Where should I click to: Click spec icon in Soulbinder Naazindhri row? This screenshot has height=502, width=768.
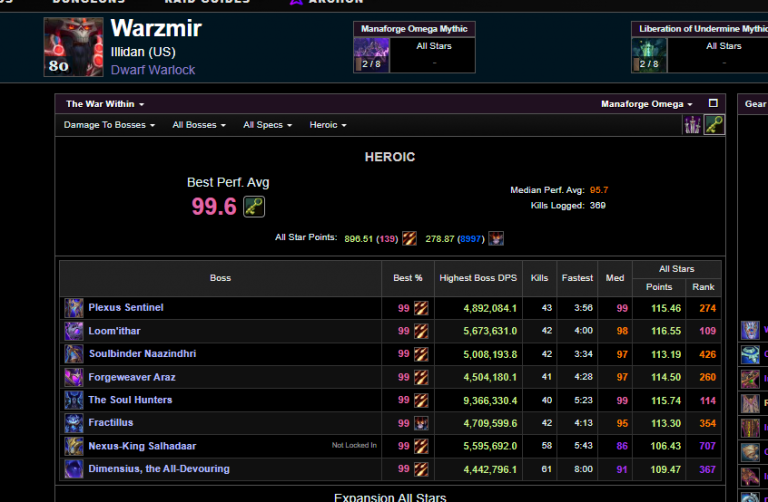coord(421,354)
